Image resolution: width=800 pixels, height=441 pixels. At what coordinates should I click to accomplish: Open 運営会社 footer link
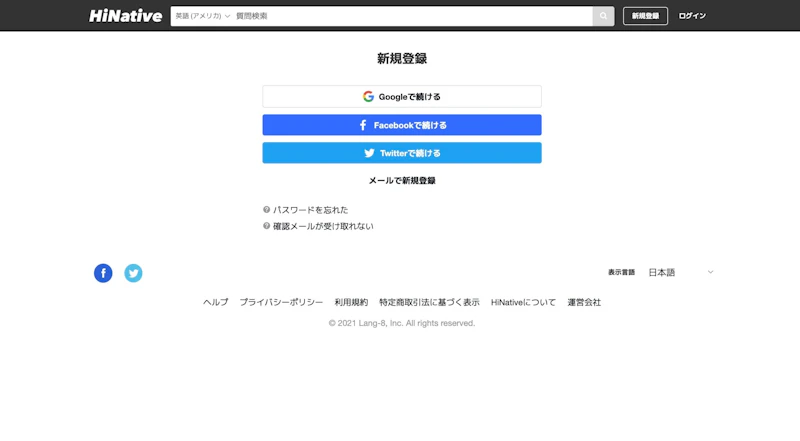tap(584, 302)
